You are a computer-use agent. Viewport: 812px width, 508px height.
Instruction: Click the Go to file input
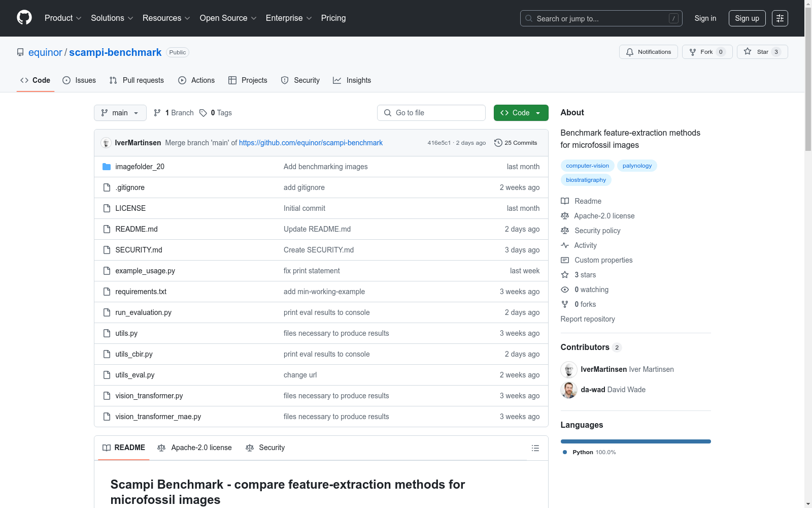click(431, 113)
